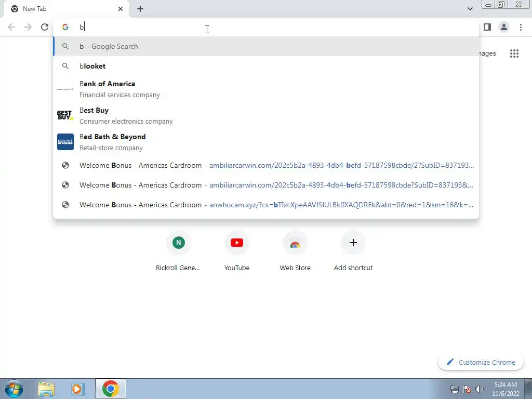This screenshot has width=532, height=399.
Task: Click the Google icon in address bar
Action: 65,27
